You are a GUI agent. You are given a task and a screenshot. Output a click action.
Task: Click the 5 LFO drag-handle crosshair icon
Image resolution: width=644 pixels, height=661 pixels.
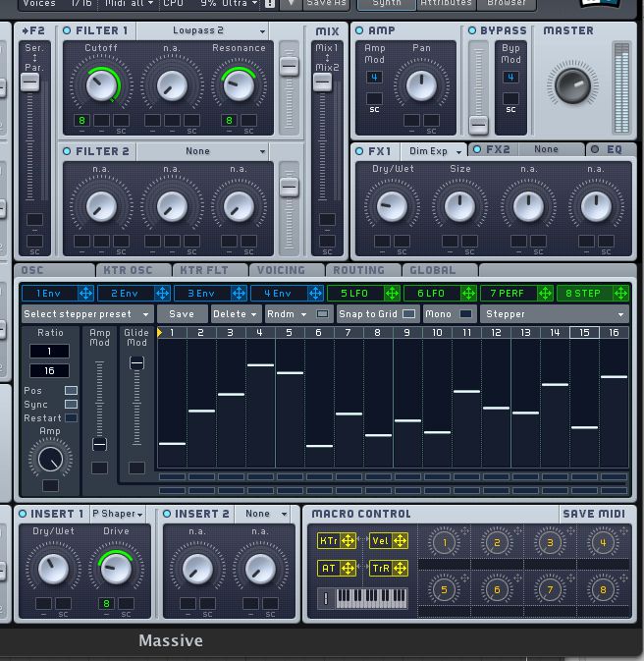392,293
